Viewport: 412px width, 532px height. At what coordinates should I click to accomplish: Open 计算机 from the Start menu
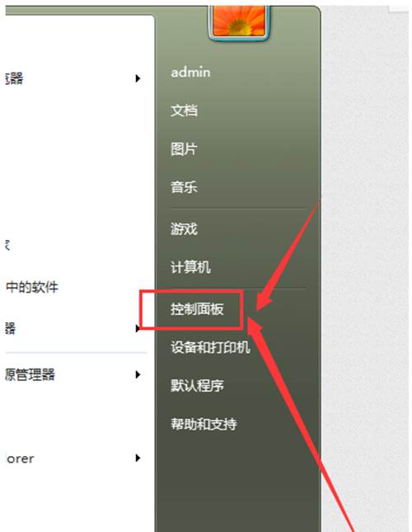coord(190,267)
